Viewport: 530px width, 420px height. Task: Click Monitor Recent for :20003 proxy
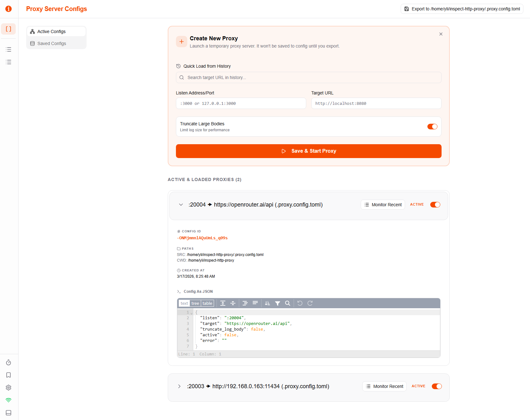tap(384, 386)
